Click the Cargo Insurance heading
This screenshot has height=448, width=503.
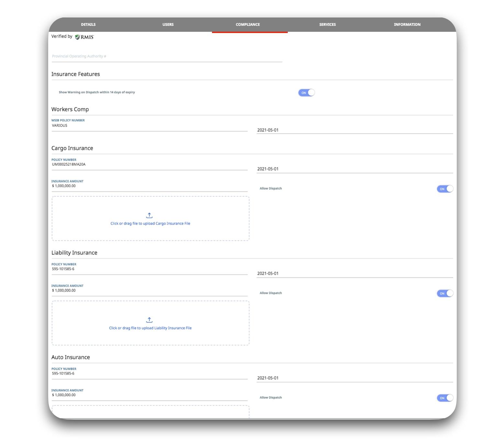tap(72, 148)
